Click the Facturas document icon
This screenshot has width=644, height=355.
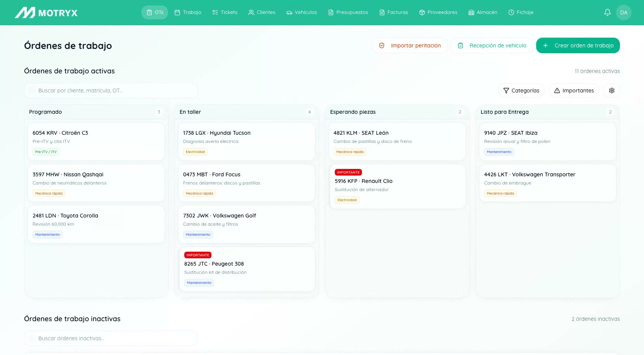point(382,12)
